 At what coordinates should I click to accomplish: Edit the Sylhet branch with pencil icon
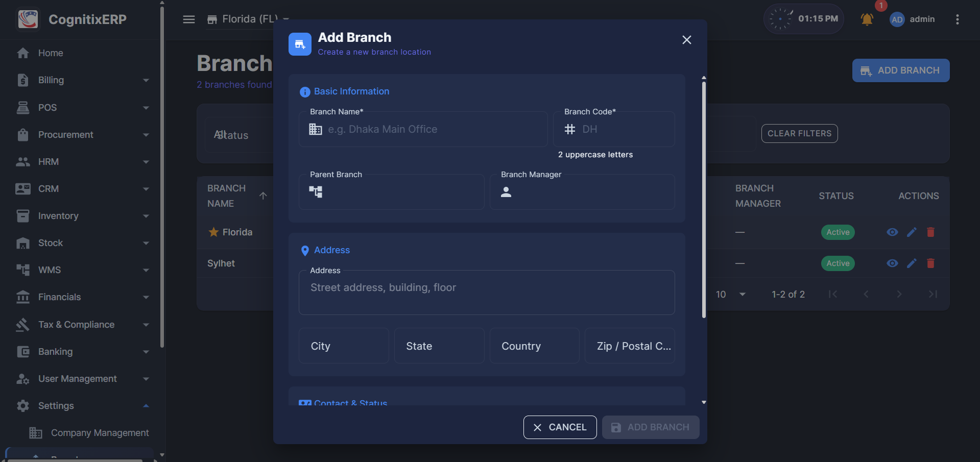[x=912, y=263]
